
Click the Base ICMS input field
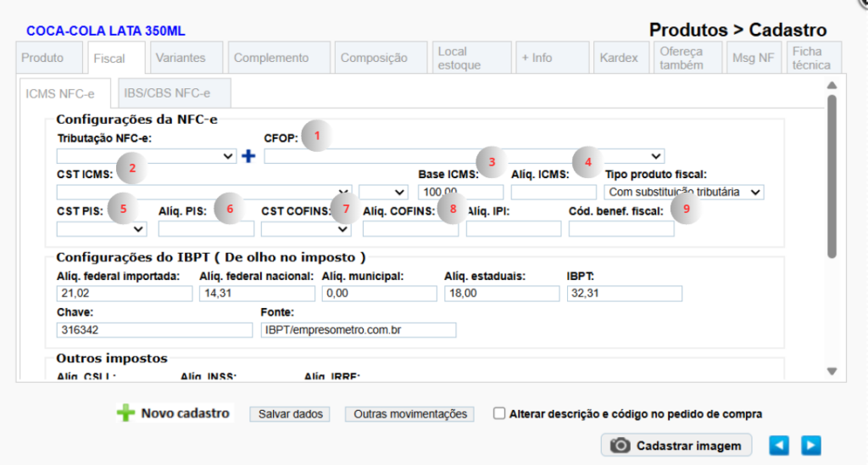pos(460,193)
